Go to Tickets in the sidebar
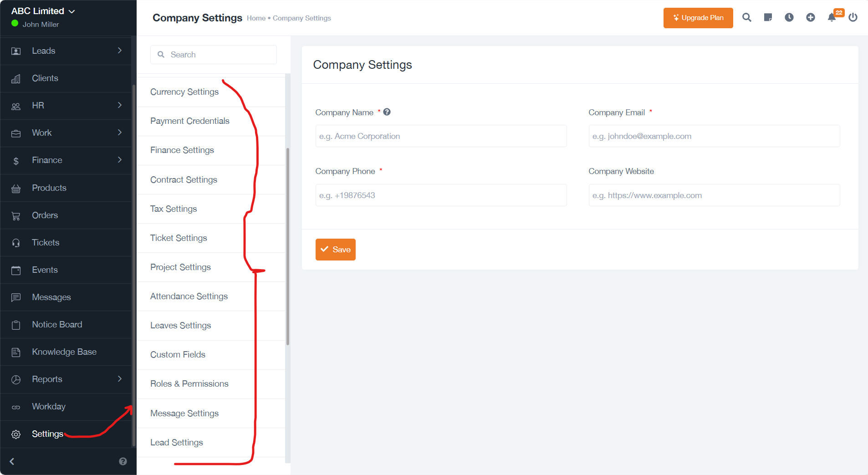Image resolution: width=868 pixels, height=475 pixels. click(x=46, y=242)
